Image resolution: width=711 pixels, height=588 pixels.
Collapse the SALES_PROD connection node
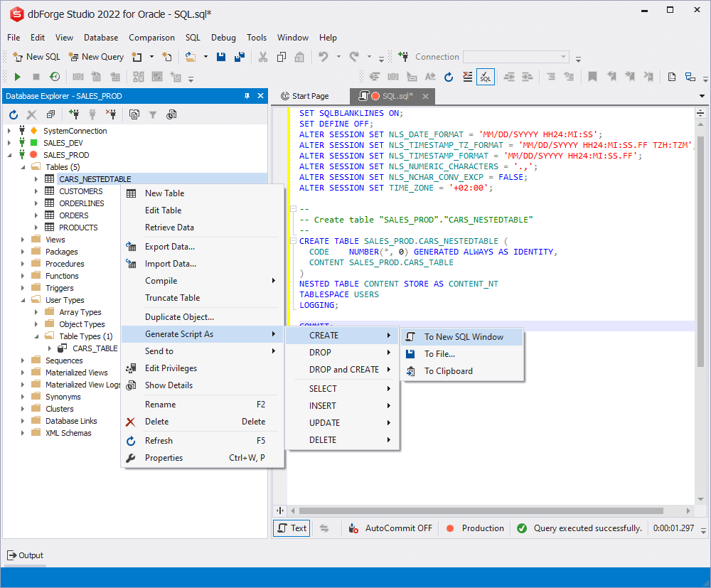[x=9, y=155]
